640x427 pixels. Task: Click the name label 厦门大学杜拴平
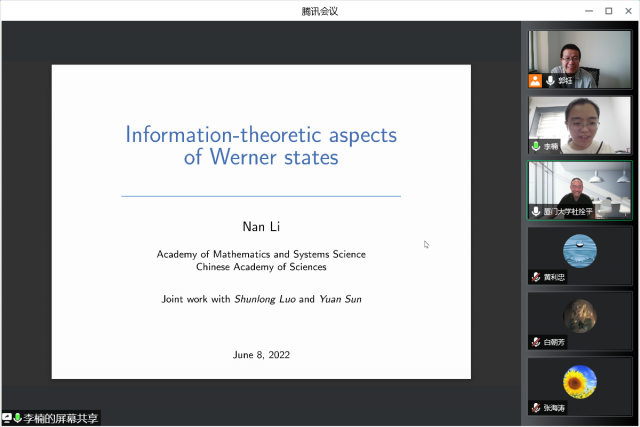[x=568, y=212]
